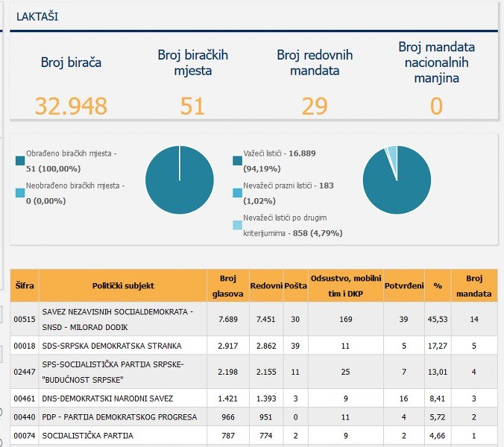Click the Politički subjekt column header
The height and width of the screenshot is (447, 504).
[x=123, y=285]
